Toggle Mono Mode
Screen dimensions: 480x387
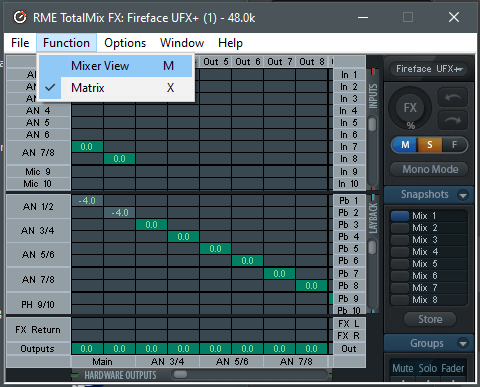click(430, 169)
